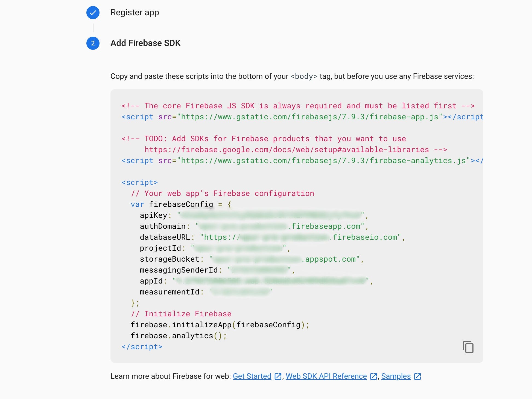
Task: Click the "Your web app's Firebase configuration" comment
Action: click(223, 193)
